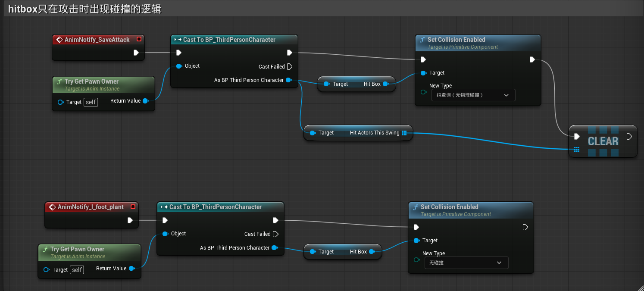
Task: Click the Cast Failed pin on bottom cast node
Action: coord(275,234)
